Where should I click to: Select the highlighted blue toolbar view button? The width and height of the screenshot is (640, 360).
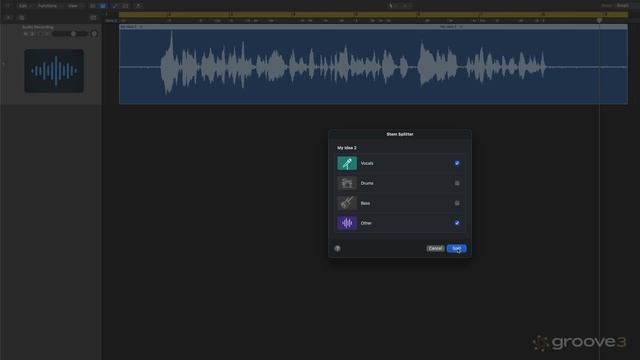(x=103, y=6)
